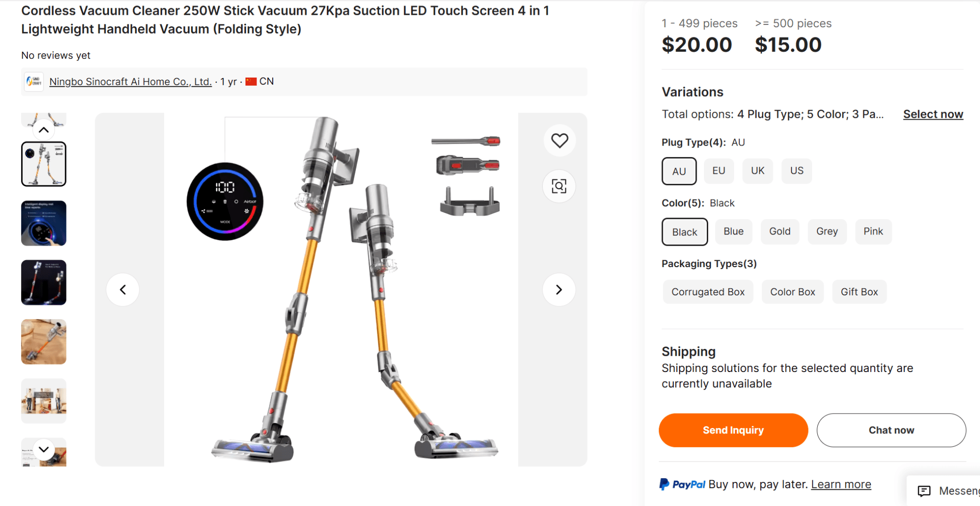This screenshot has width=980, height=506.
Task: Choose the Gold color variation
Action: [x=780, y=232]
